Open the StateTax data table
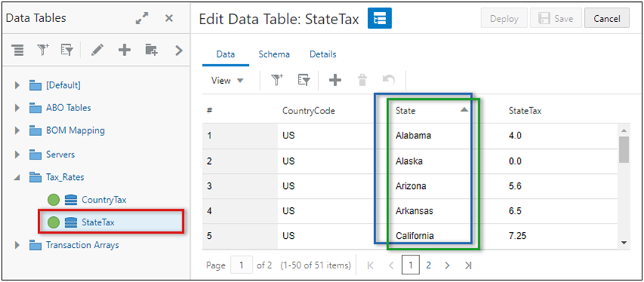Screen dimensions: 644x282 pyautogui.click(x=98, y=222)
